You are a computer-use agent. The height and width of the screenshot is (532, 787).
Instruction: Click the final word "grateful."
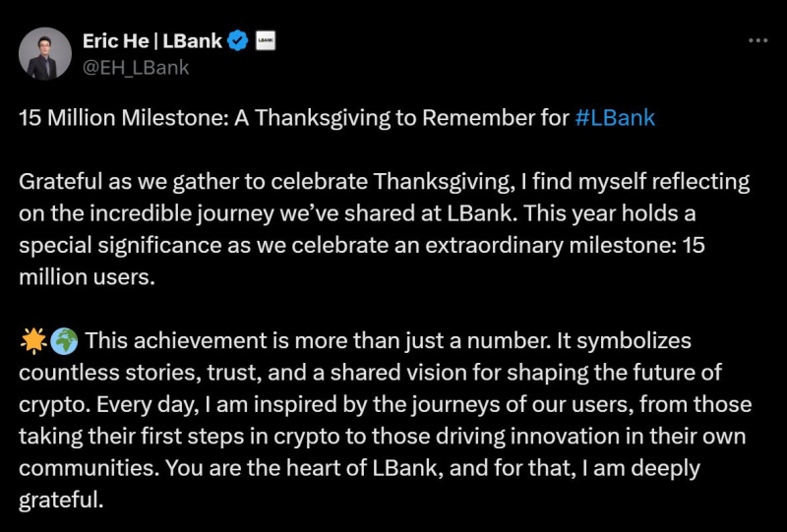point(61,500)
